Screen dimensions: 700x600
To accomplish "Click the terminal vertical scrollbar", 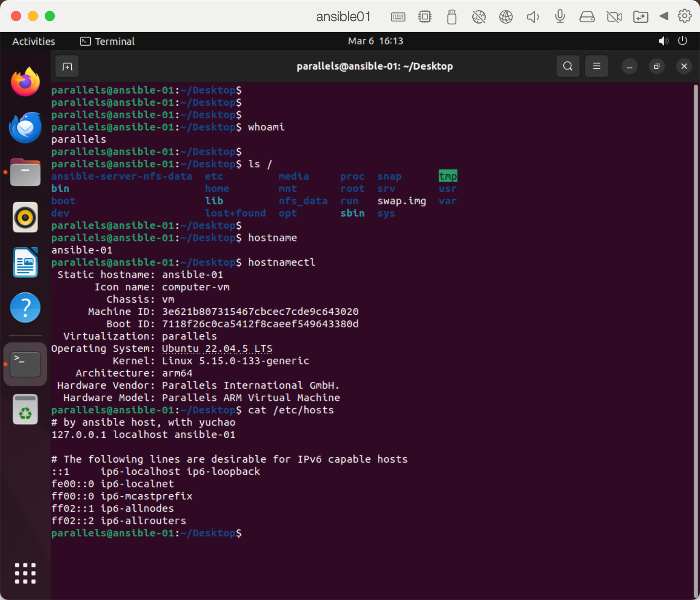I will click(x=696, y=337).
